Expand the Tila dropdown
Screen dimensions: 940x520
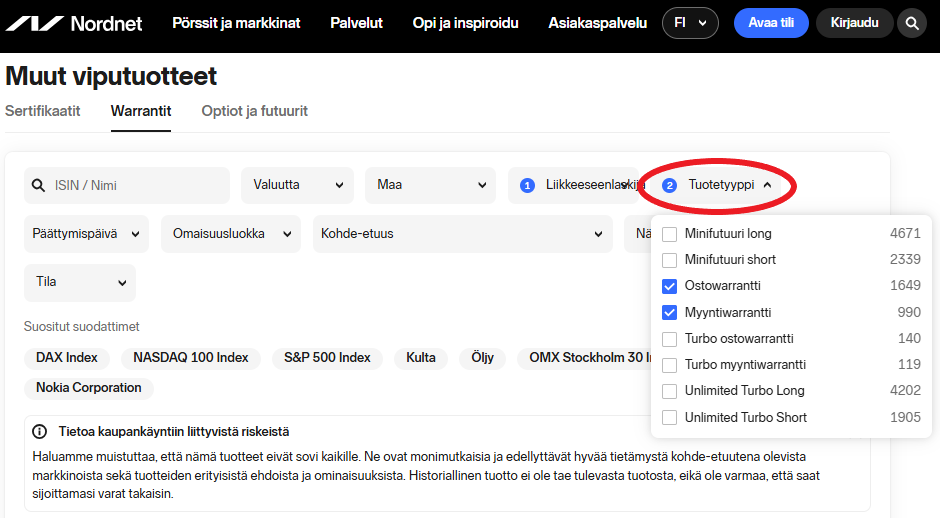80,282
